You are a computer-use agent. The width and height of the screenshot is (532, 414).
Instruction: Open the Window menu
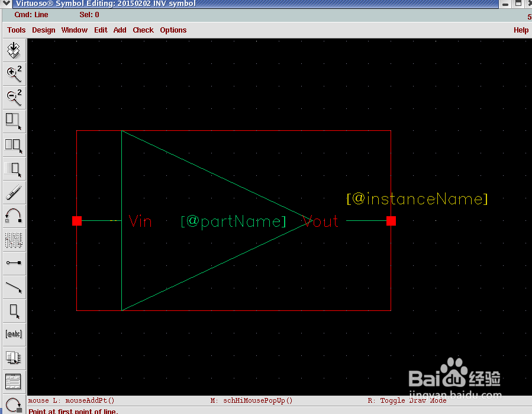[x=75, y=30]
